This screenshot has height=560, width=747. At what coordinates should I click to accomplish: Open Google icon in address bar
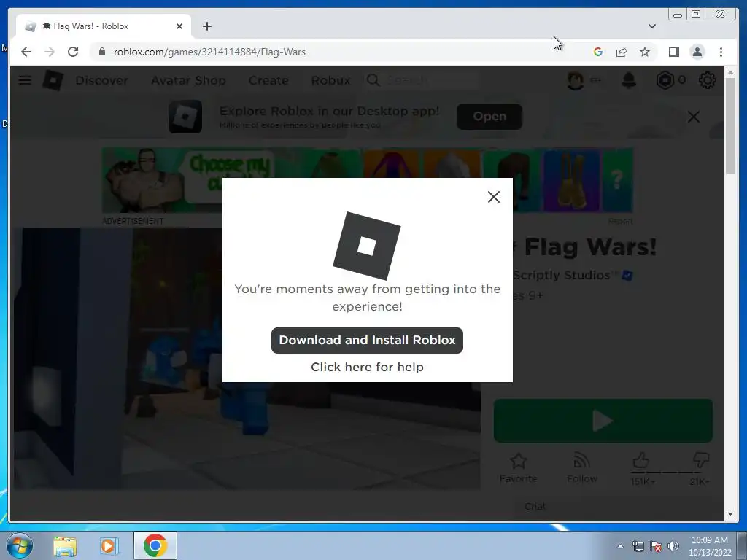[x=598, y=52]
